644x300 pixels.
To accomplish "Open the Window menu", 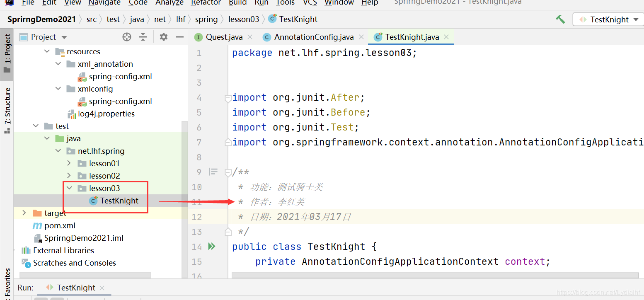I will pyautogui.click(x=339, y=2).
